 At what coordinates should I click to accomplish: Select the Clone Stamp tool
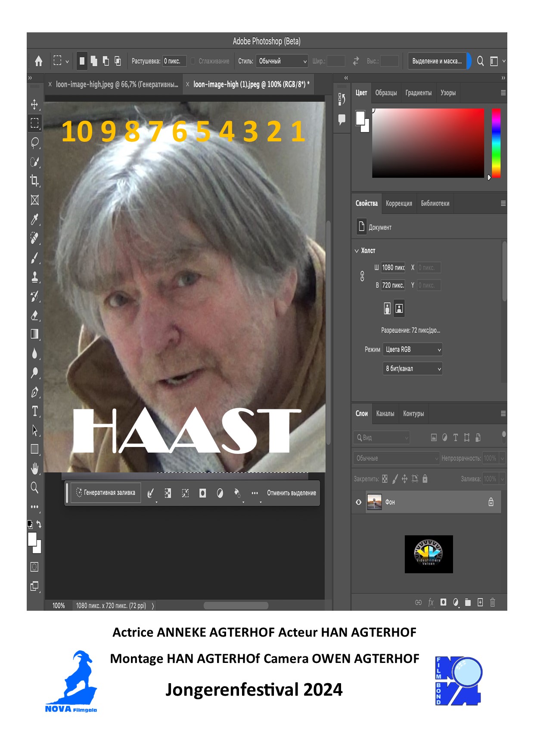[34, 277]
